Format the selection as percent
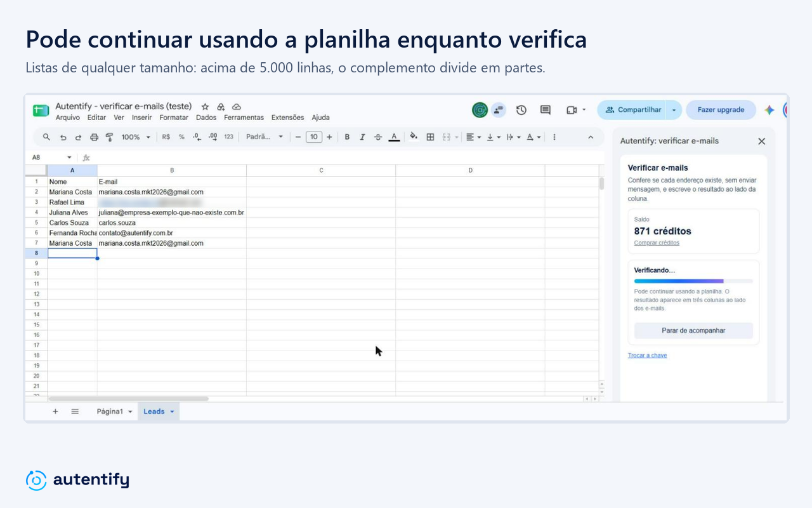Viewport: 812px width, 508px height. (x=181, y=137)
